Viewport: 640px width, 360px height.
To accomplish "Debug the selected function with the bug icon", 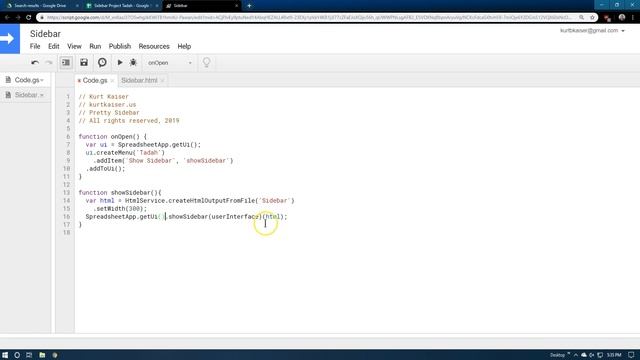I will (133, 62).
